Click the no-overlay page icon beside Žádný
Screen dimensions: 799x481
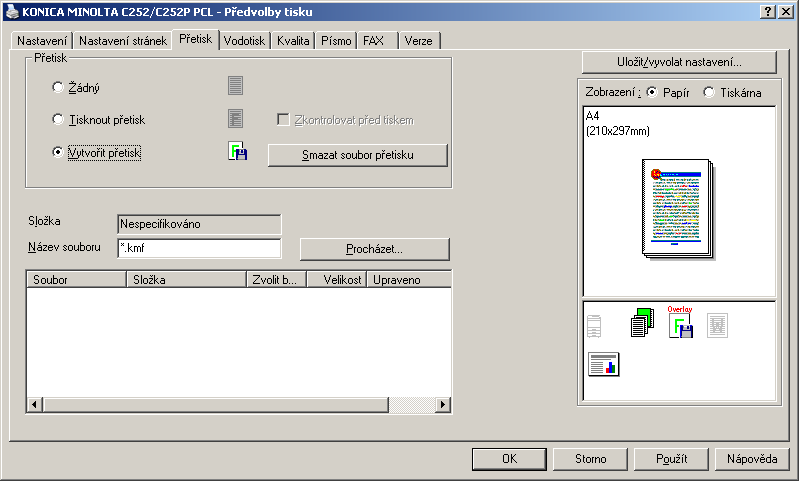(x=235, y=86)
